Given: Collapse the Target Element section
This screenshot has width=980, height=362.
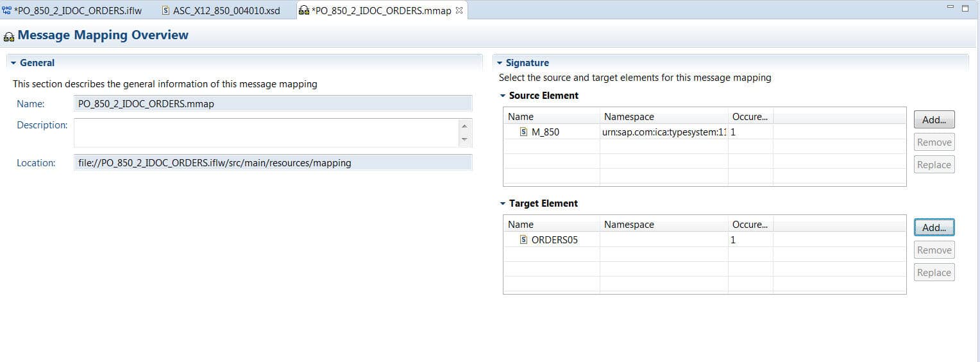Looking at the screenshot, I should (503, 203).
